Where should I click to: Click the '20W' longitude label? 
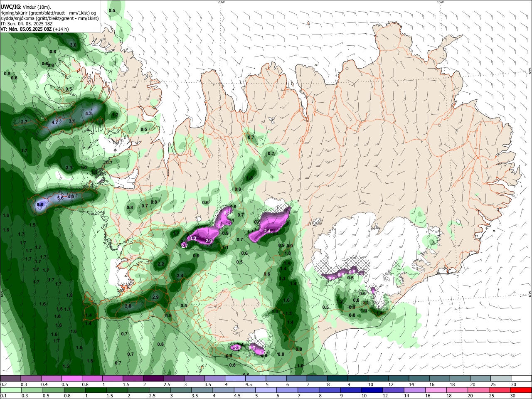tap(221, 2)
